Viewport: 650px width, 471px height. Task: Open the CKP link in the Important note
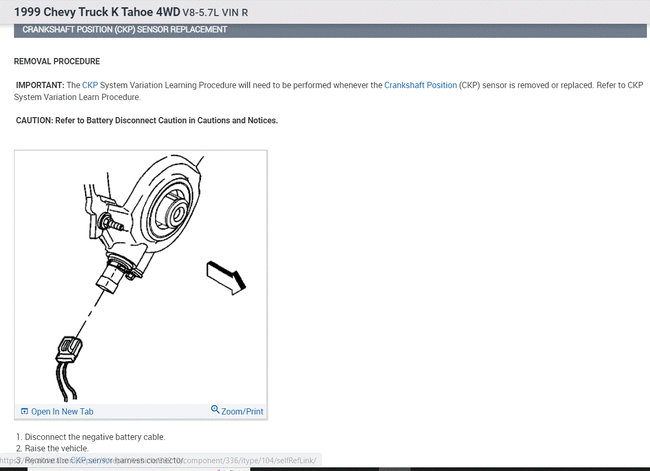[x=90, y=85]
